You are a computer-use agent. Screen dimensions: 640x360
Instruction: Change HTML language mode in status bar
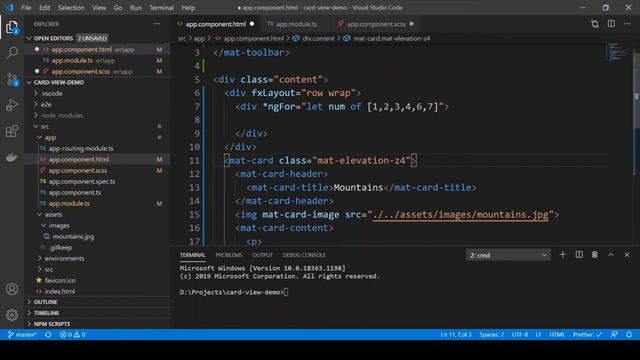tap(557, 335)
